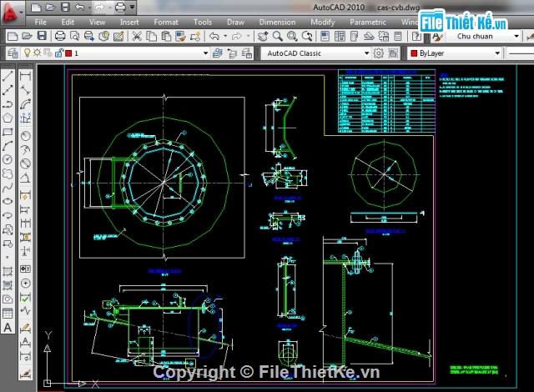
Task: Choose Quick Dimension tool
Action: click(x=25, y=196)
